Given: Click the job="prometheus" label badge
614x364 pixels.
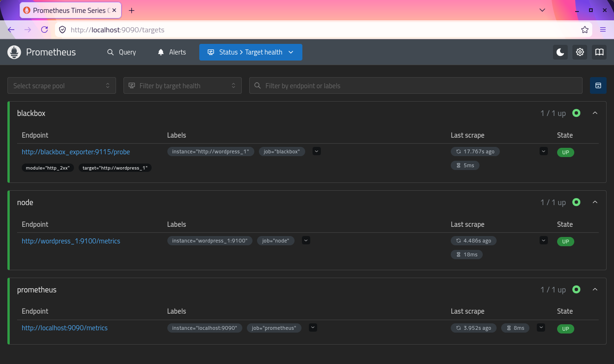Looking at the screenshot, I should 274,328.
